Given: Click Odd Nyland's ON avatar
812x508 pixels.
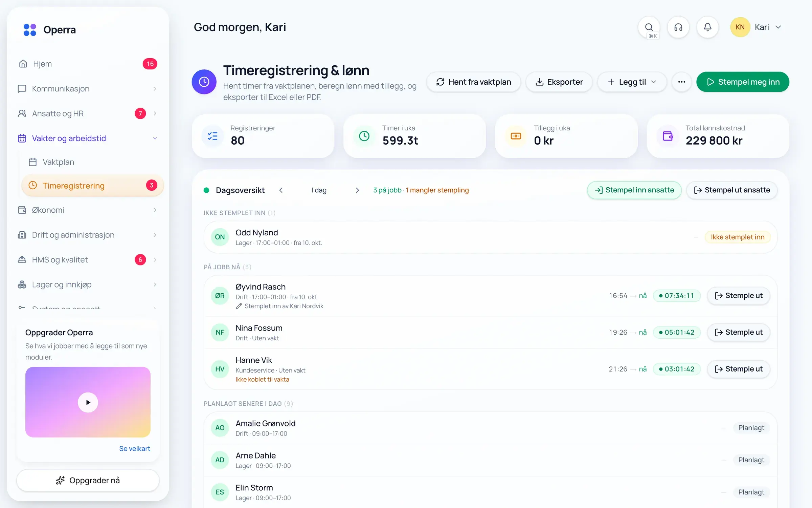Looking at the screenshot, I should 220,237.
